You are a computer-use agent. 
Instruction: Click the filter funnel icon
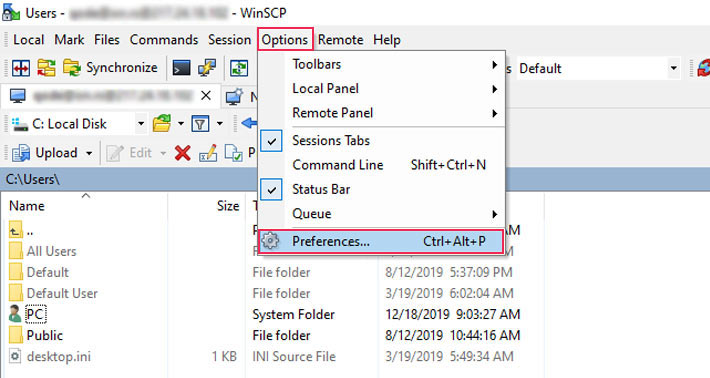[200, 123]
